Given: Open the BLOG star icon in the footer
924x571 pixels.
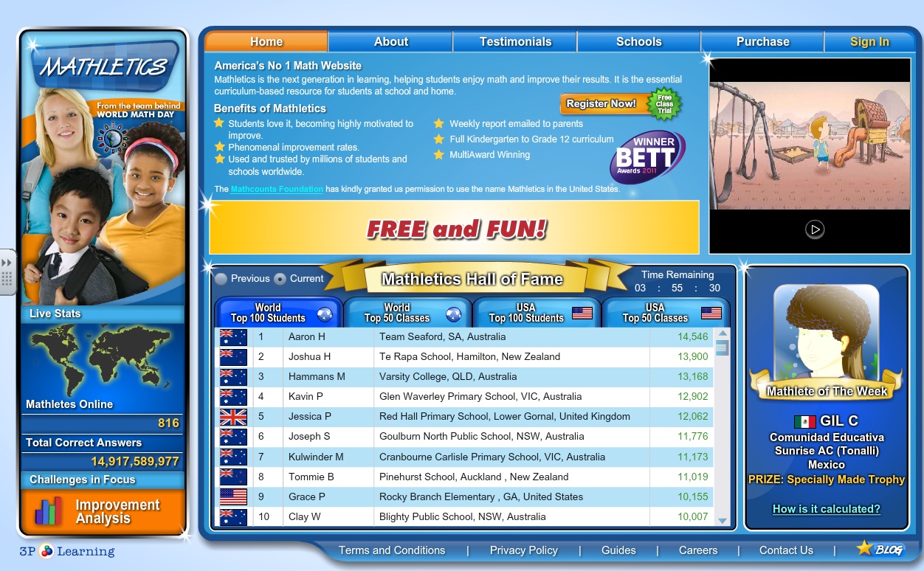Looking at the screenshot, I should coord(866,547).
